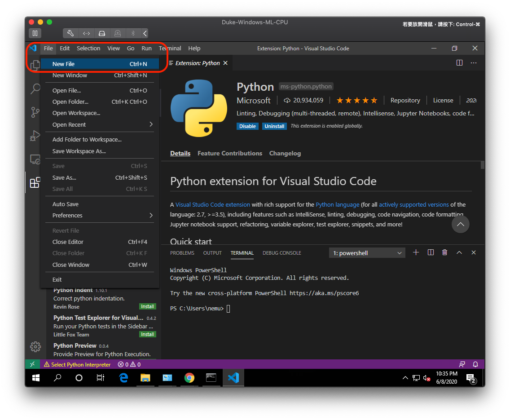Install the Python Indent extension

(147, 306)
